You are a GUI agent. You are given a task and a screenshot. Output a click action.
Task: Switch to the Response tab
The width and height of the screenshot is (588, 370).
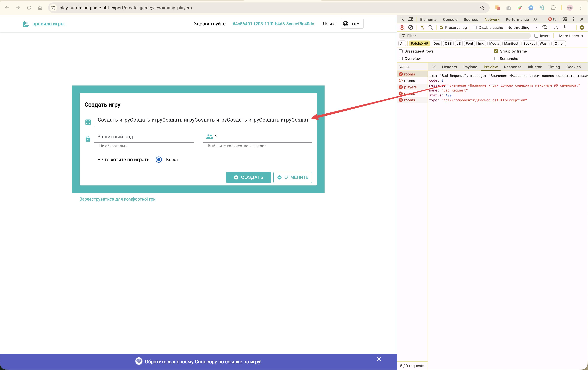coord(513,67)
